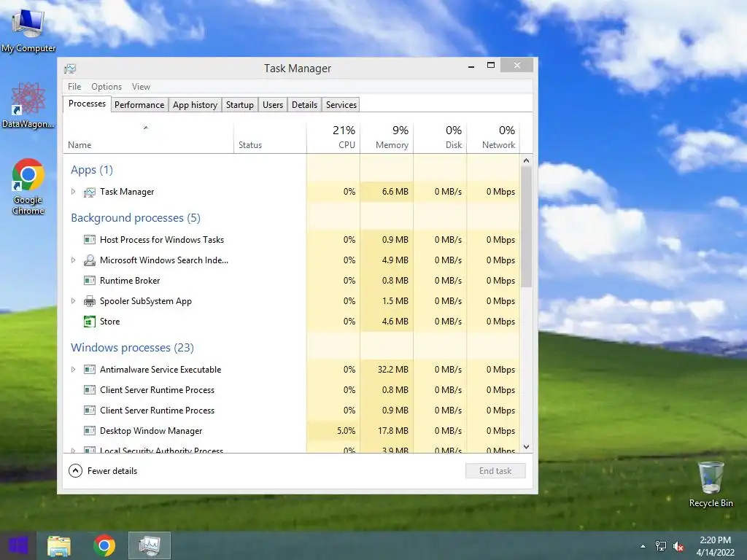Select Host Process for Windows Tasks name
Viewport: 747px width, 560px height.
click(x=162, y=239)
